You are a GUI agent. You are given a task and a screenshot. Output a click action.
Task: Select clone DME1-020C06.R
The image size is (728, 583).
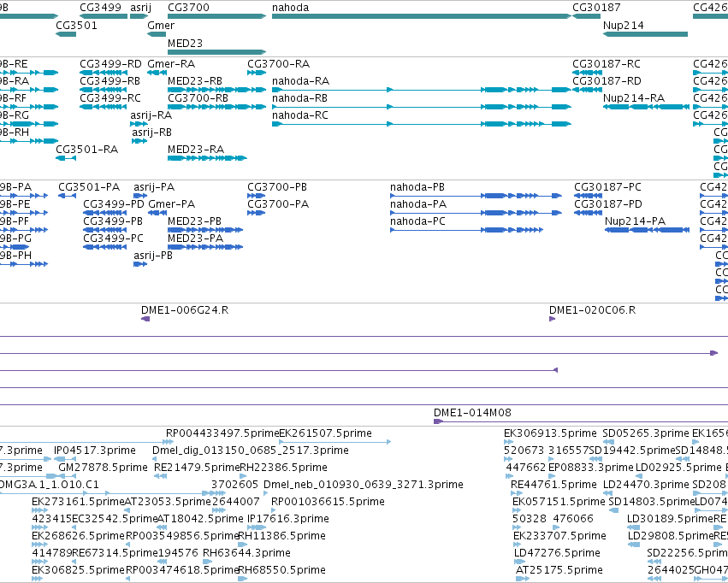point(552,319)
